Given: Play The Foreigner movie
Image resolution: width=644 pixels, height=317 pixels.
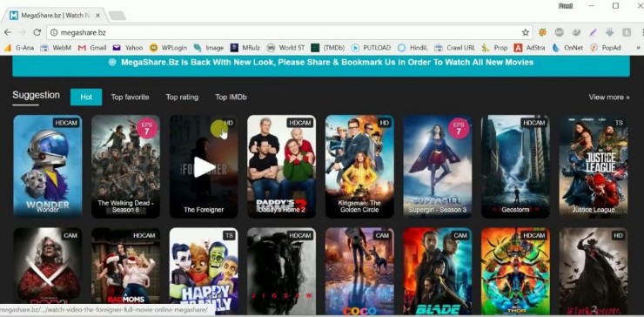Looking at the screenshot, I should [x=204, y=166].
